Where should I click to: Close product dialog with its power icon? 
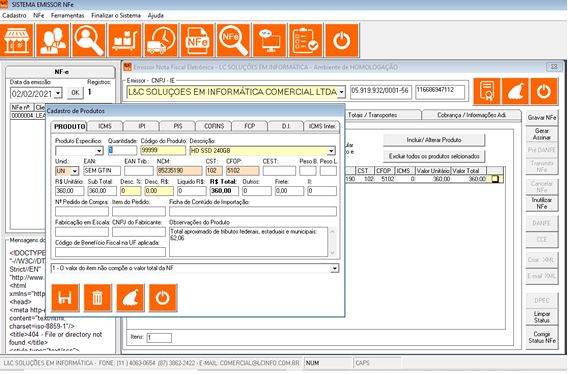[x=163, y=298]
